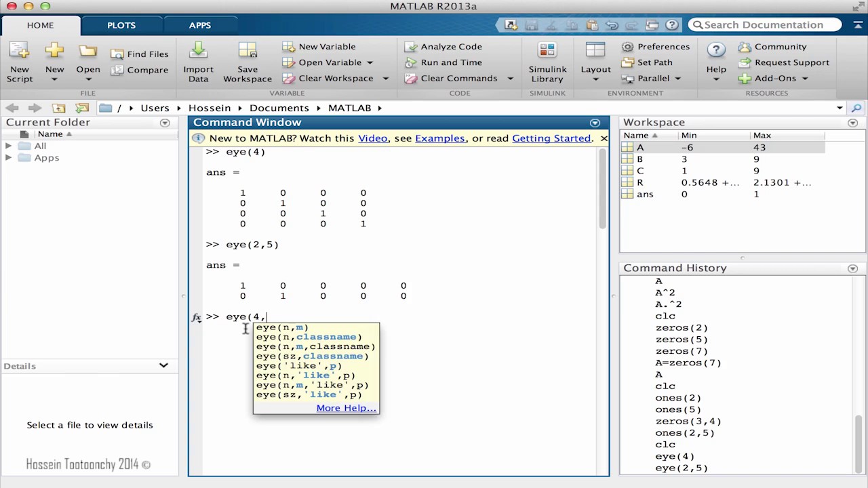Open the Examples link in the banner
The width and height of the screenshot is (868, 488).
[x=439, y=138]
